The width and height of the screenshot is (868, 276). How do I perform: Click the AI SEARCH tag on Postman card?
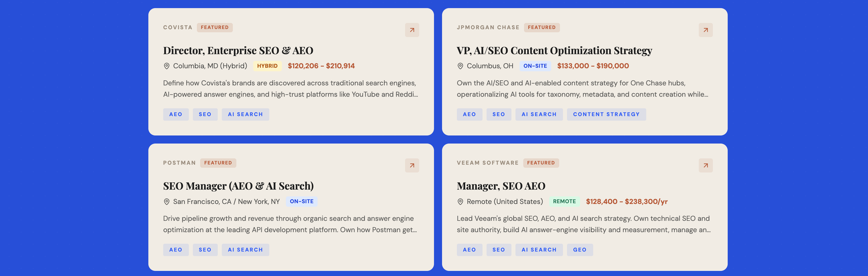click(x=245, y=250)
